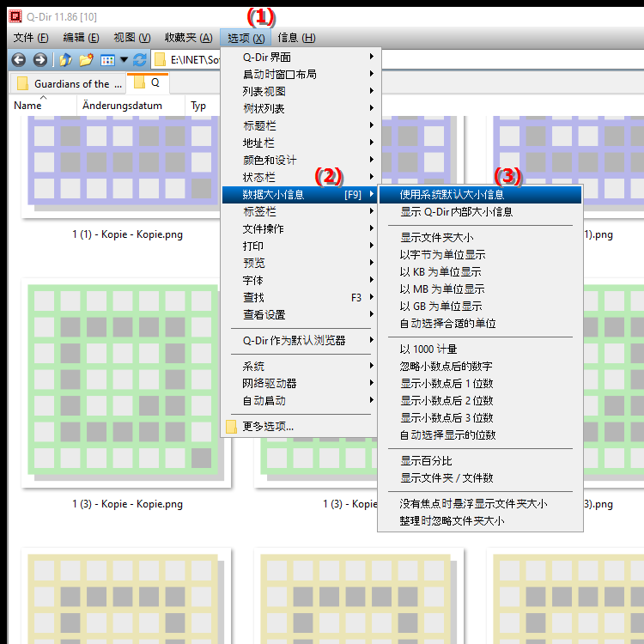Viewport: 644px width, 644px height.
Task: Toggle 没有焦点时悬浮显示文件夹大小 option
Action: (x=480, y=503)
